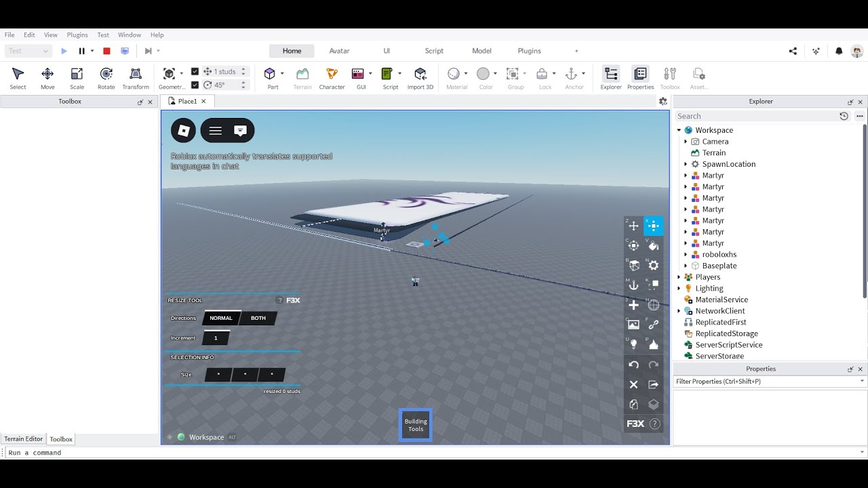Select the F3X paint bucket tool (V)
The width and height of the screenshot is (868, 488).
tap(654, 245)
